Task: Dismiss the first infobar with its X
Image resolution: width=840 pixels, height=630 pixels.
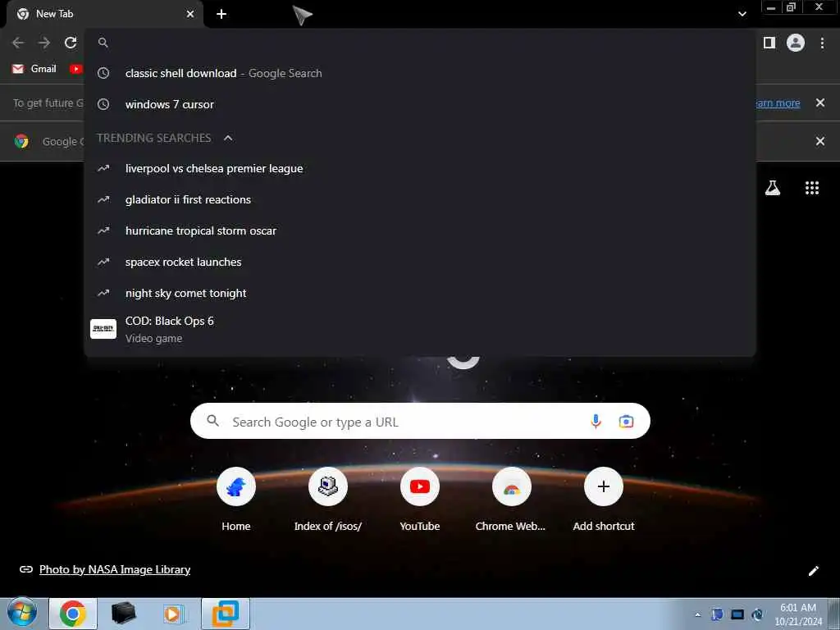Action: tap(819, 103)
